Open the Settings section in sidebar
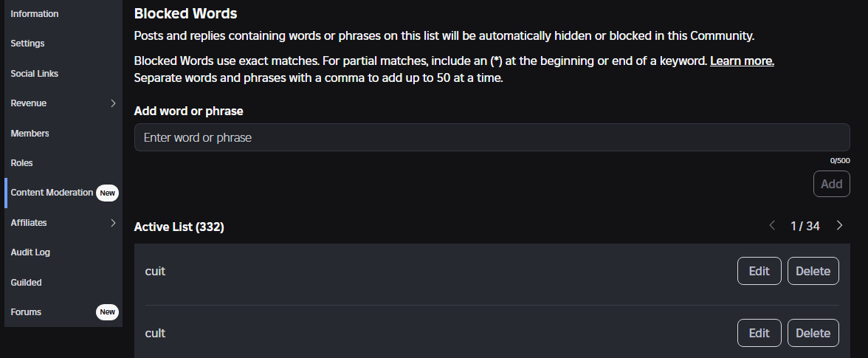Screen dimensions: 868x358 point(28,44)
